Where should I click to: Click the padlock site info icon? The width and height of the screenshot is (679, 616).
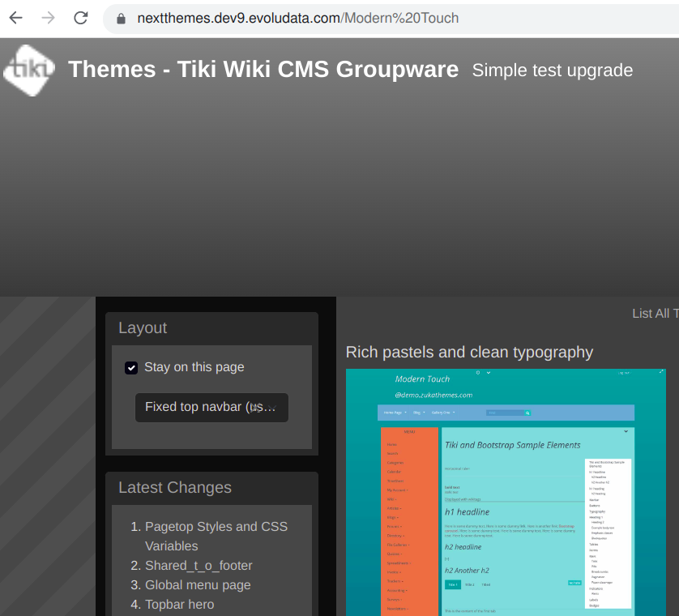click(121, 18)
